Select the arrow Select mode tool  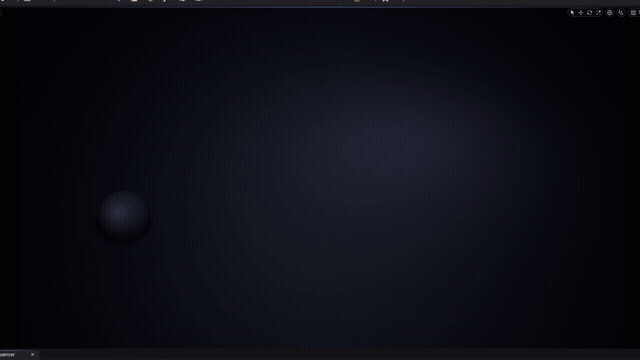pyautogui.click(x=572, y=13)
